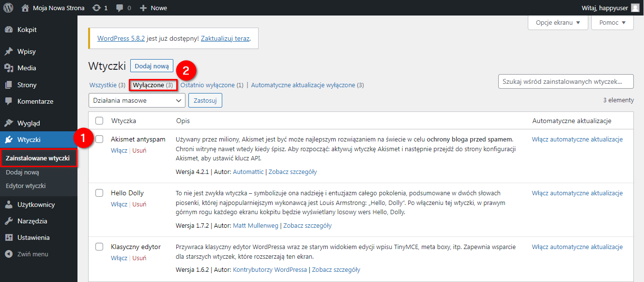Enable automatic updates for Klasyczny edytor
This screenshot has width=644, height=282.
click(x=577, y=247)
